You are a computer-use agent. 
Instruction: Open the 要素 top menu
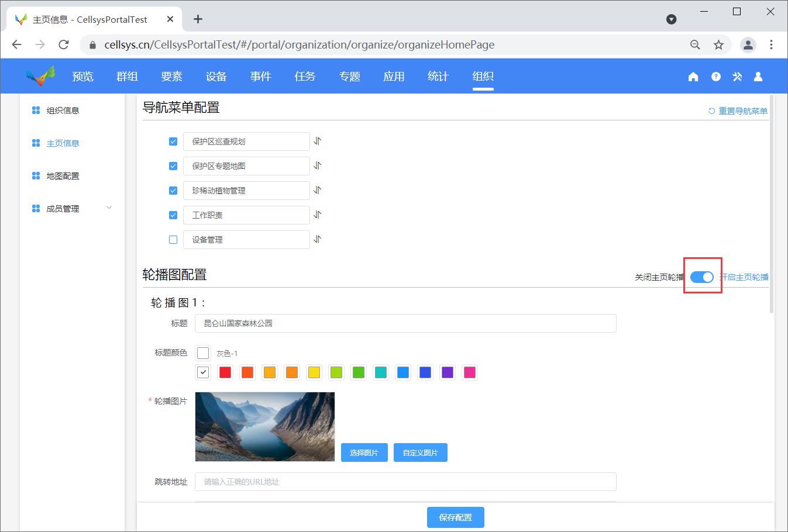pos(171,77)
